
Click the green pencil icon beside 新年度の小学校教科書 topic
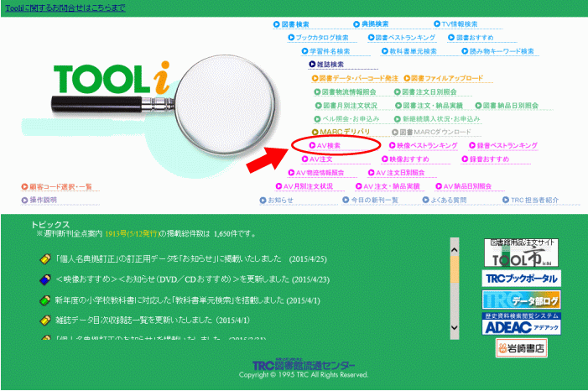45,300
